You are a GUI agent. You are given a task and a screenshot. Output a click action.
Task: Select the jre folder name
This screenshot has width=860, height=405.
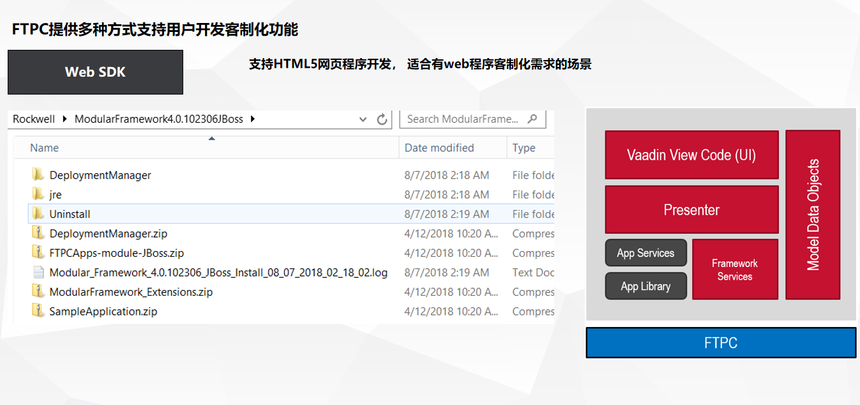[55, 195]
